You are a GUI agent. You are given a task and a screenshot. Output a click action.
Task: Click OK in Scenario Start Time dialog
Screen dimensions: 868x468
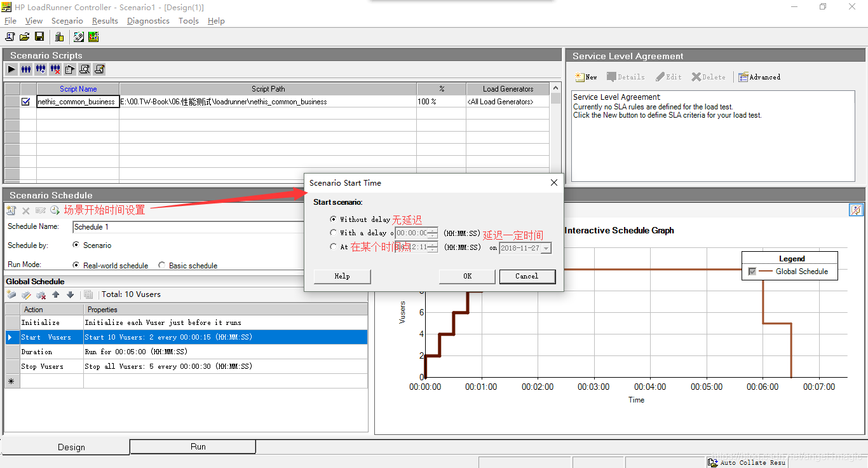coord(467,276)
